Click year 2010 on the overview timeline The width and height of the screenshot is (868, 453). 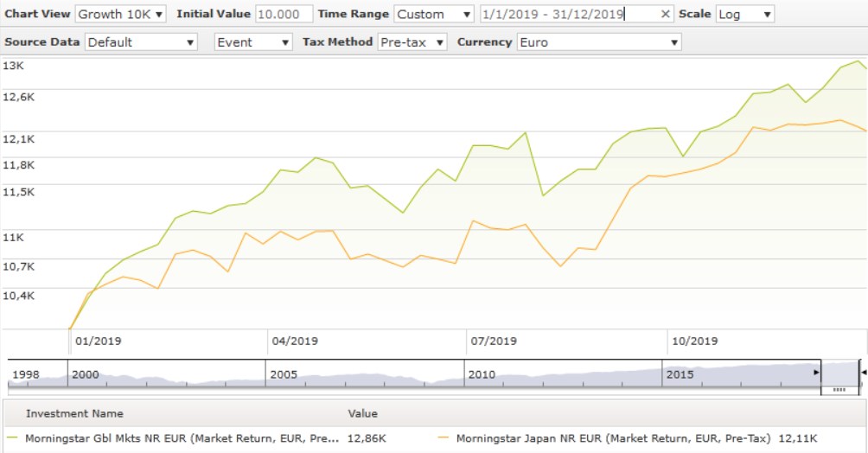[482, 374]
